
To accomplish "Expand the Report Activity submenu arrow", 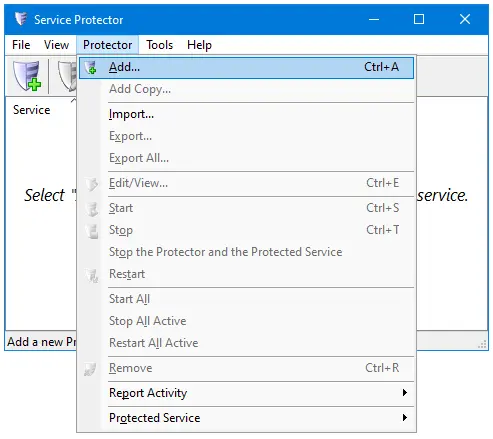I will (405, 393).
